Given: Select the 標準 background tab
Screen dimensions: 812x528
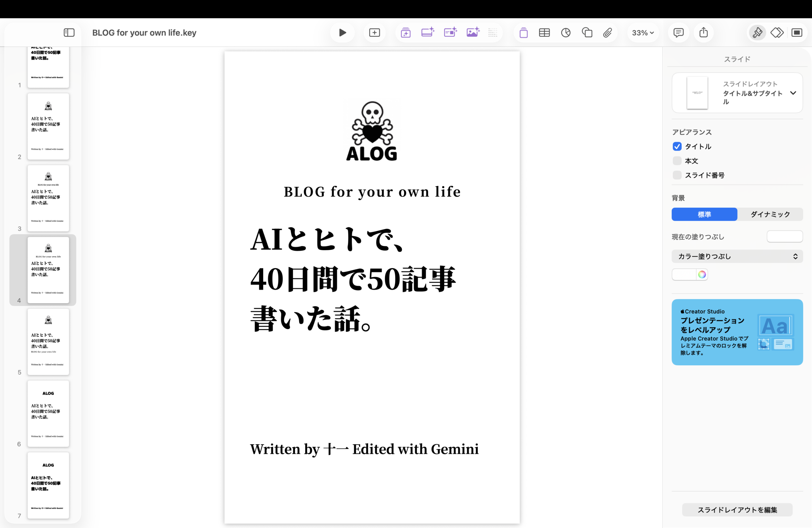Looking at the screenshot, I should coord(704,214).
